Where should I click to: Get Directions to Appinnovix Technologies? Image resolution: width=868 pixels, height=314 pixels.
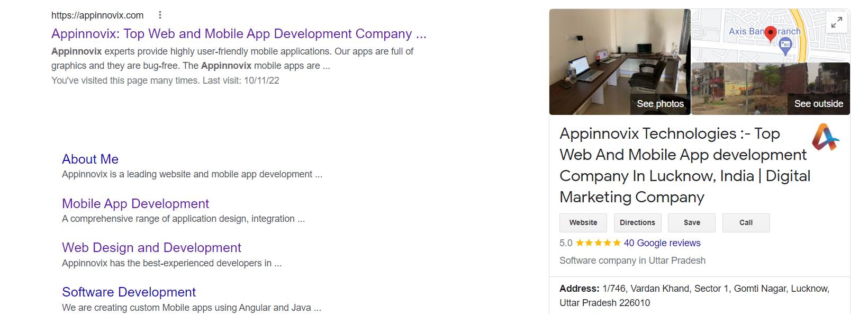[637, 223]
